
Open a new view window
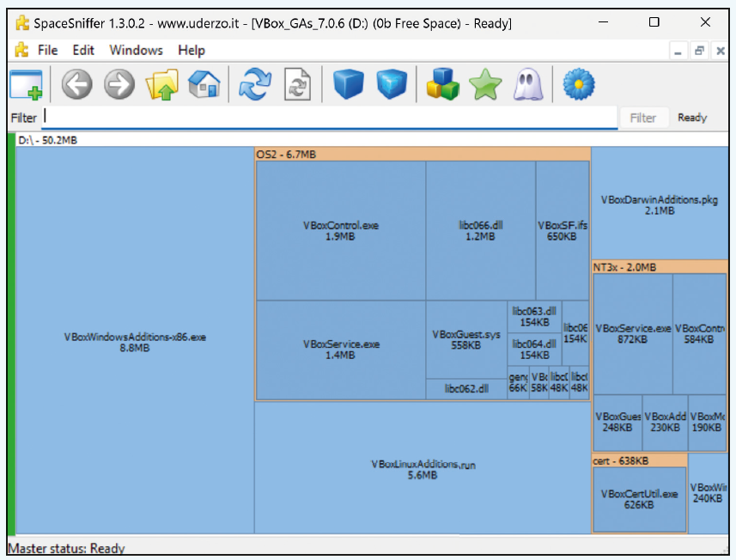click(27, 85)
